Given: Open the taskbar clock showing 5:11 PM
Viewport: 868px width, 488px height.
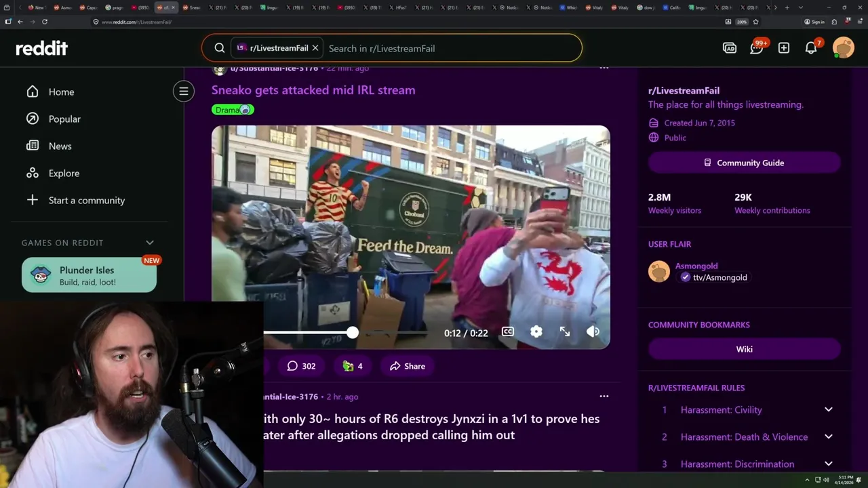Looking at the screenshot, I should tap(846, 480).
